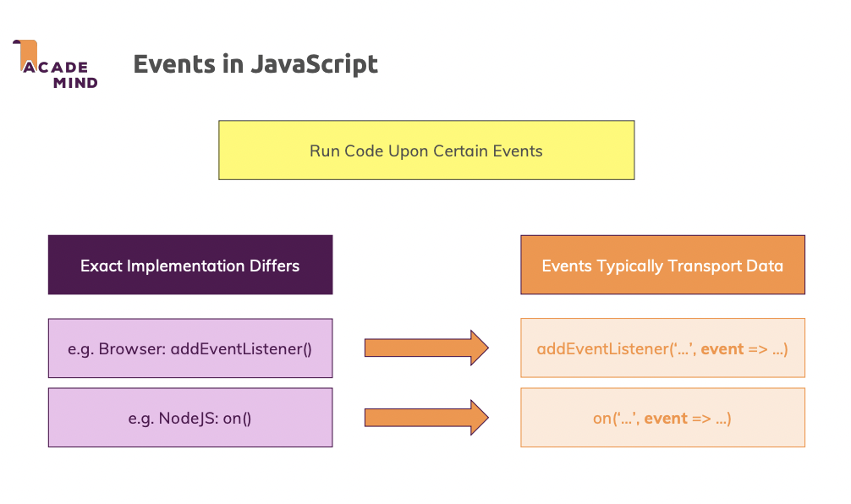Image resolution: width=851 pixels, height=504 pixels.
Task: Click the orange arrow beside the NodeJS box
Action: 426,418
